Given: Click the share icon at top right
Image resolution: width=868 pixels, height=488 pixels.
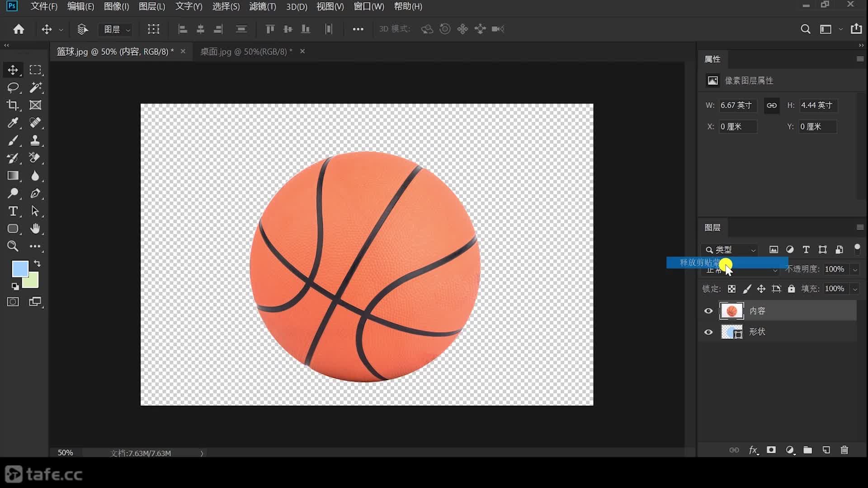Looking at the screenshot, I should [x=856, y=29].
